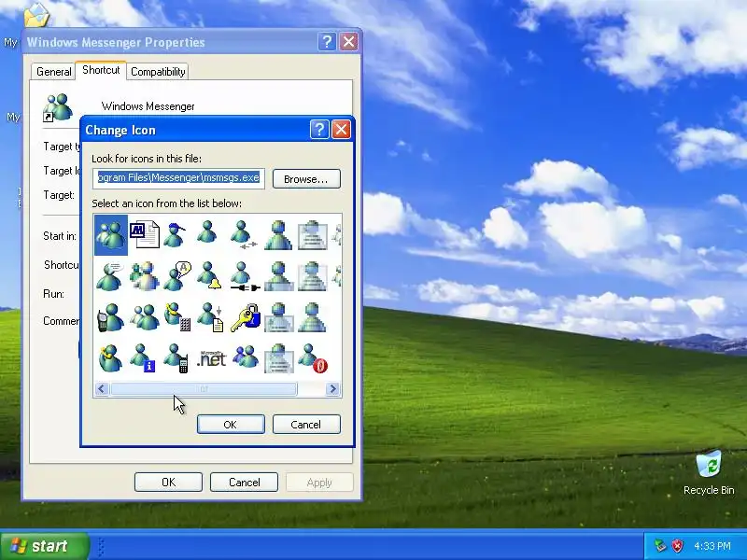Click Cancel in Windows Messenger Properties
This screenshot has width=747, height=560.
244,482
